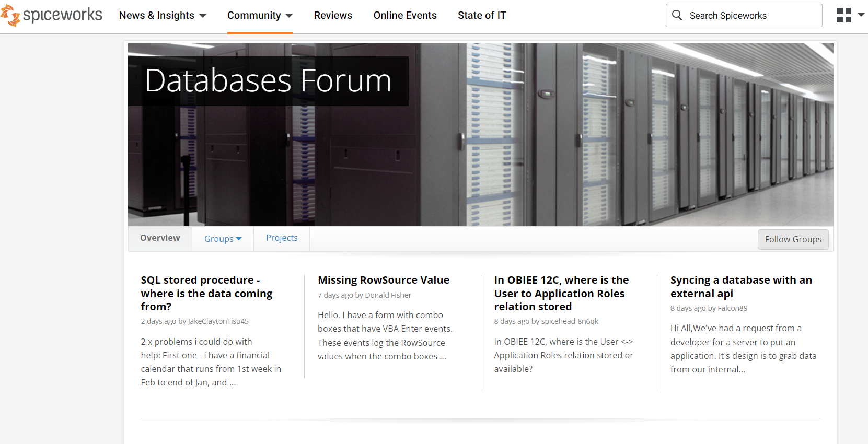
Task: Switch to the Projects tab
Action: point(282,238)
